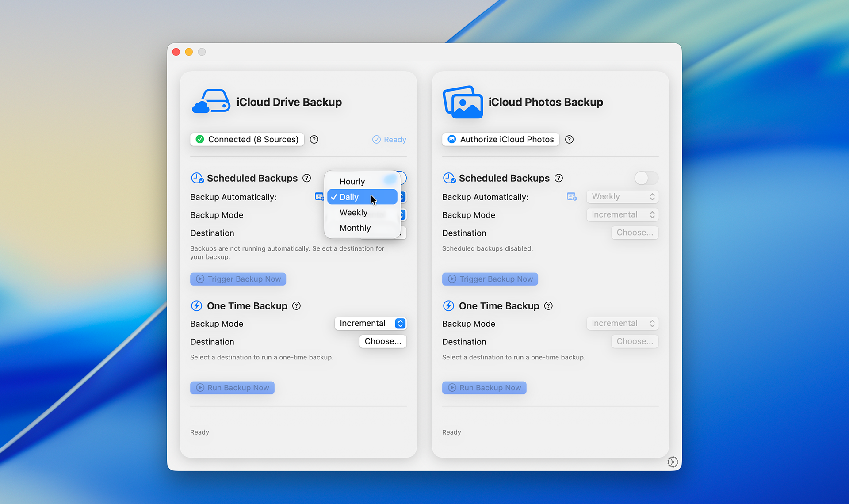Click the schedule calendar icon in Drive panel

[x=319, y=197]
